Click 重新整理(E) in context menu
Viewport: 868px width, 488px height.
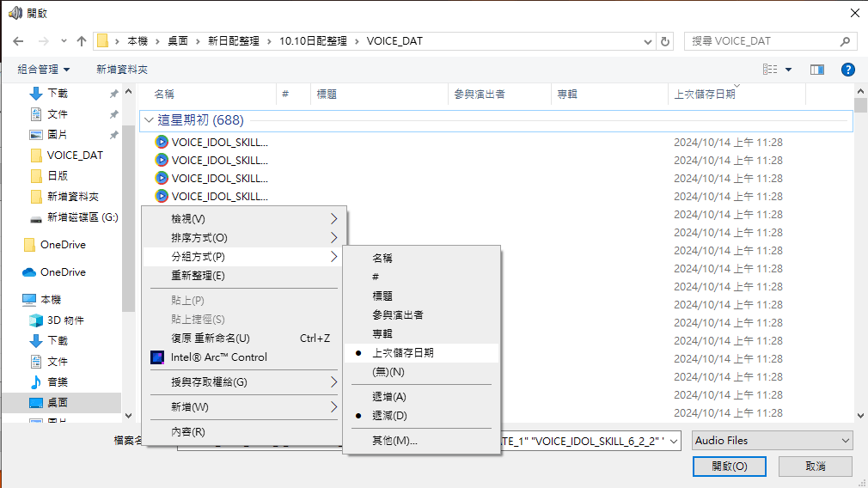[198, 276]
